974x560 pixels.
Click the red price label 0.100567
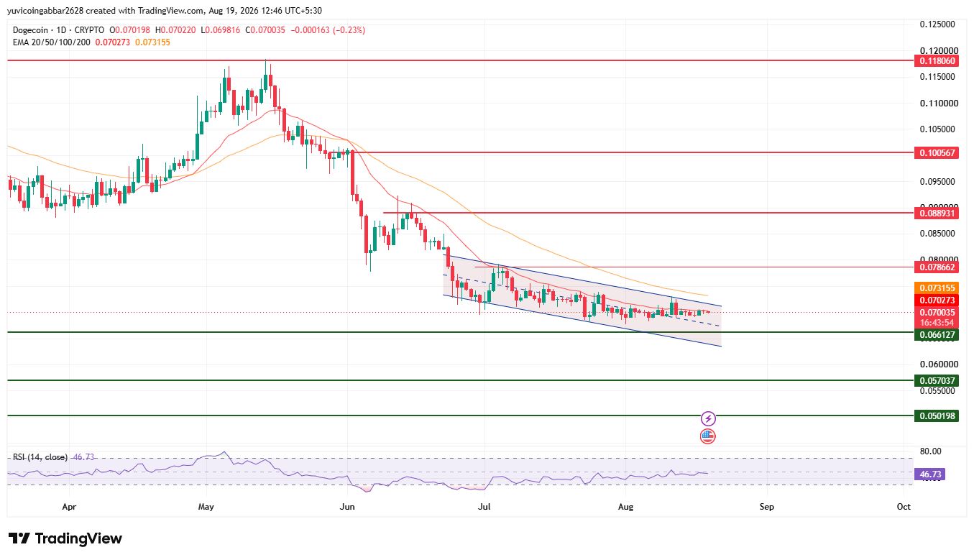938,153
